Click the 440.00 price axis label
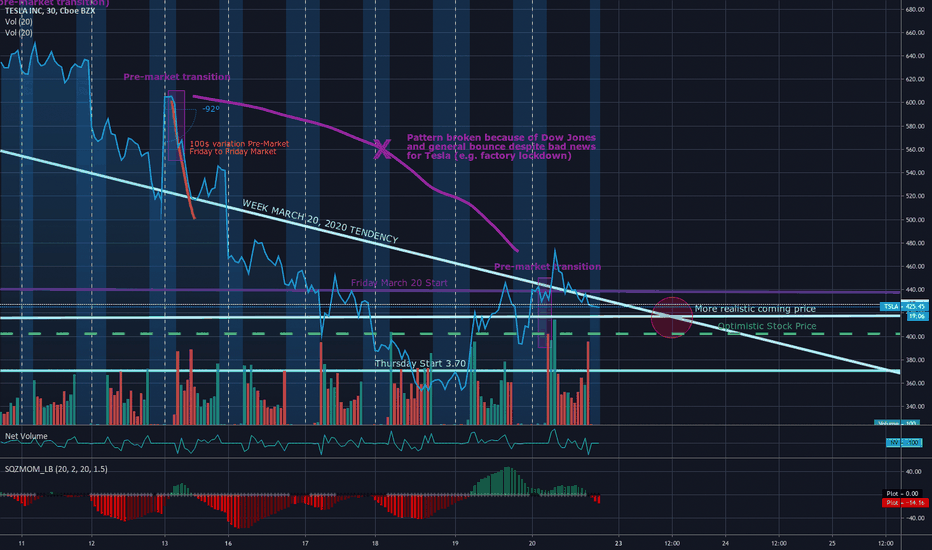Viewport: 932px width, 550px height. [x=915, y=290]
